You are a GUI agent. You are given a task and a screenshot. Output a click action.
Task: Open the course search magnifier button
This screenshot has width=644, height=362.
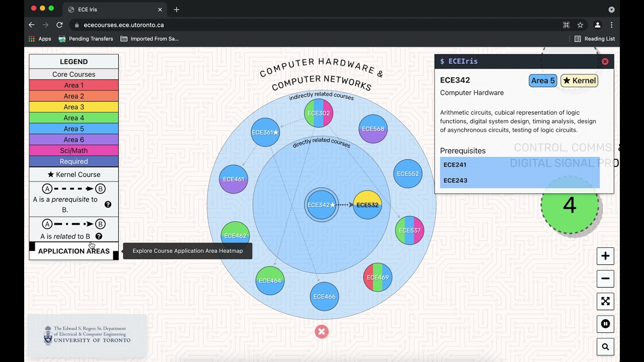(605, 346)
